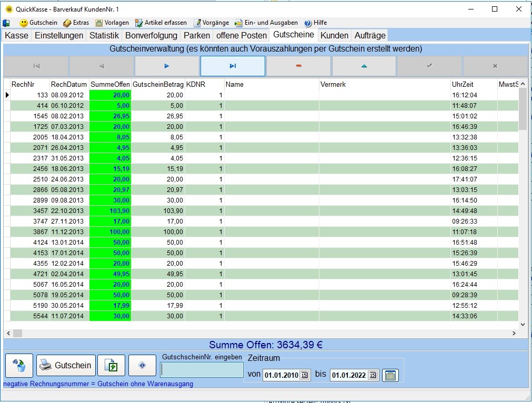Image resolution: width=532 pixels, height=403 pixels.
Task: Delete record with the minus navigator button
Action: pyautogui.click(x=298, y=66)
